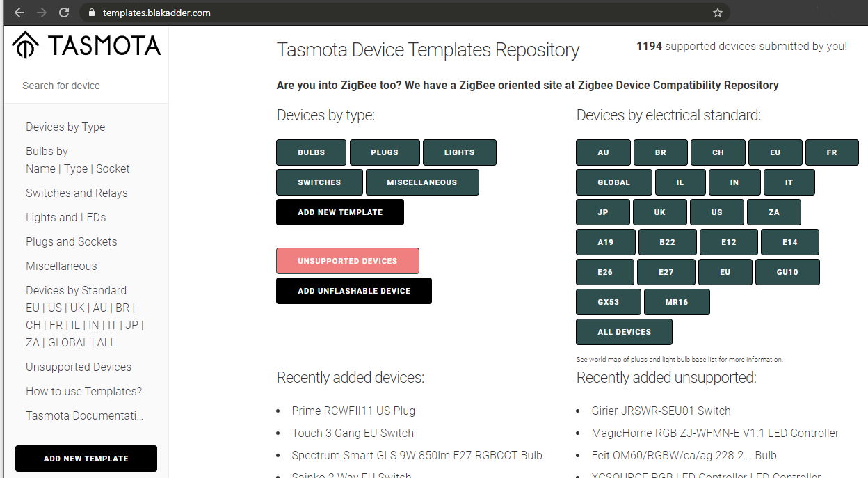Open Devices by Type in sidebar
868x478 pixels.
65,127
